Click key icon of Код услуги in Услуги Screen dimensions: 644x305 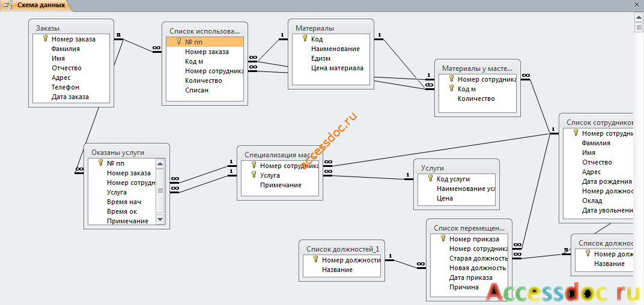[x=430, y=178]
